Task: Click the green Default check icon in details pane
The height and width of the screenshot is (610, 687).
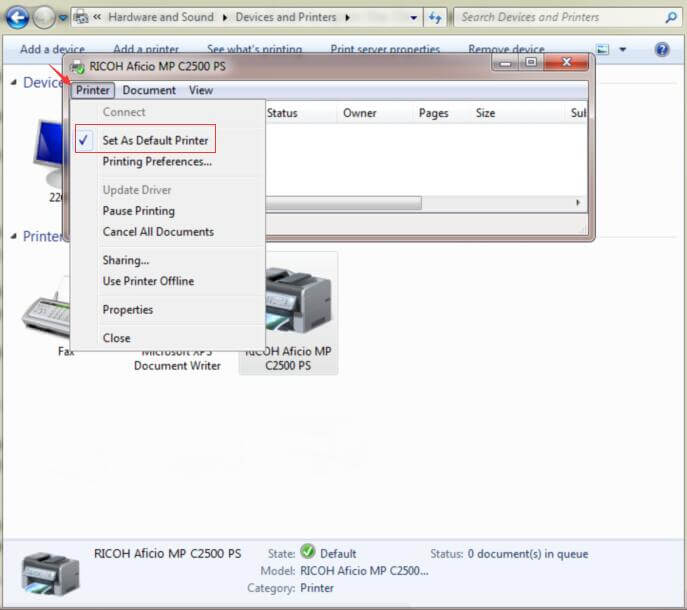Action: pos(308,551)
